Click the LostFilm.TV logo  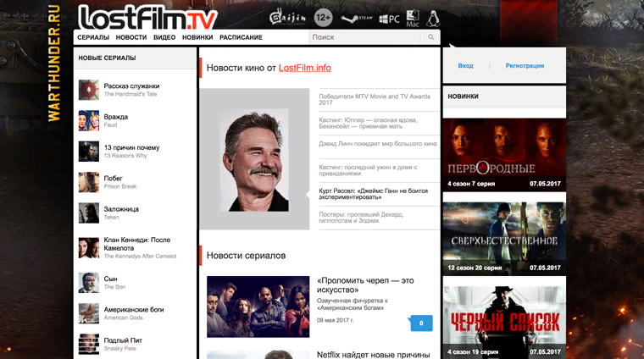[147, 17]
